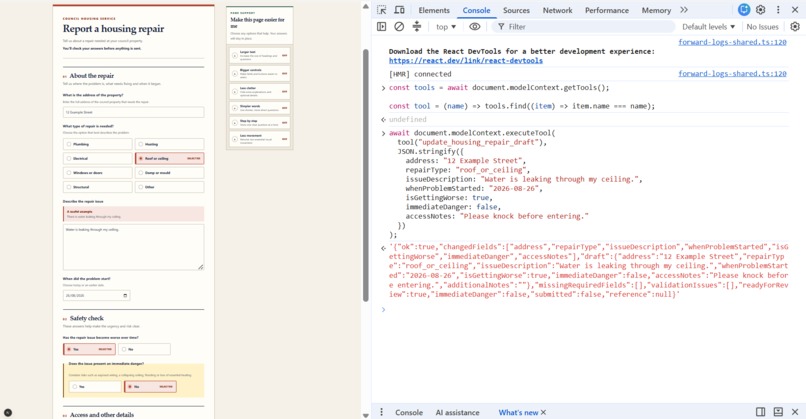Toggle the Larger text support option
This screenshot has width=806, height=419.
coord(260,55)
